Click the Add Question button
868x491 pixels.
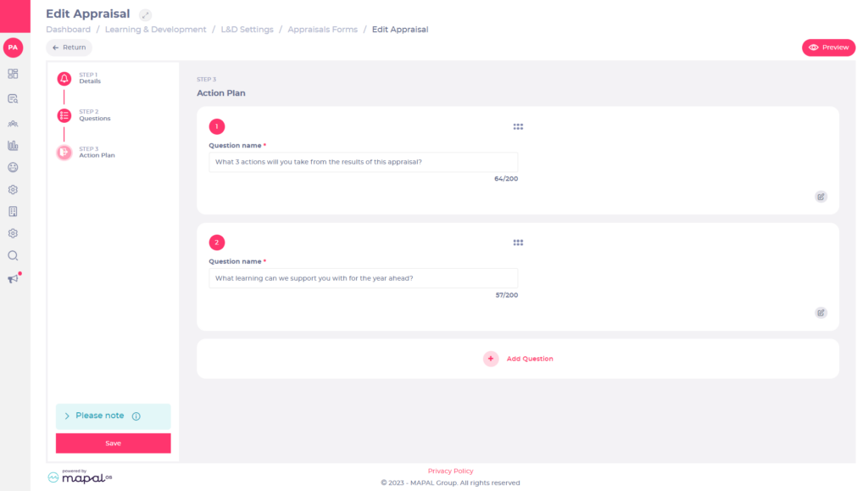point(520,359)
